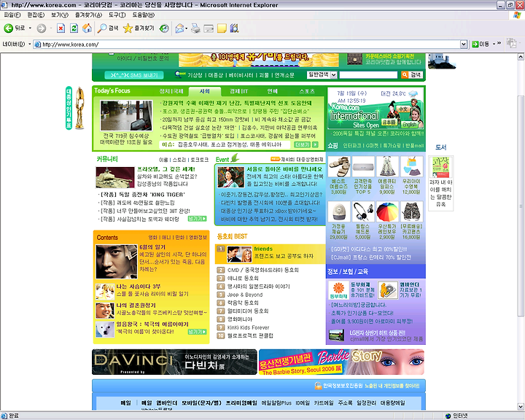
Task: Click the yellow note icon in toolbar
Action: click(x=222, y=28)
